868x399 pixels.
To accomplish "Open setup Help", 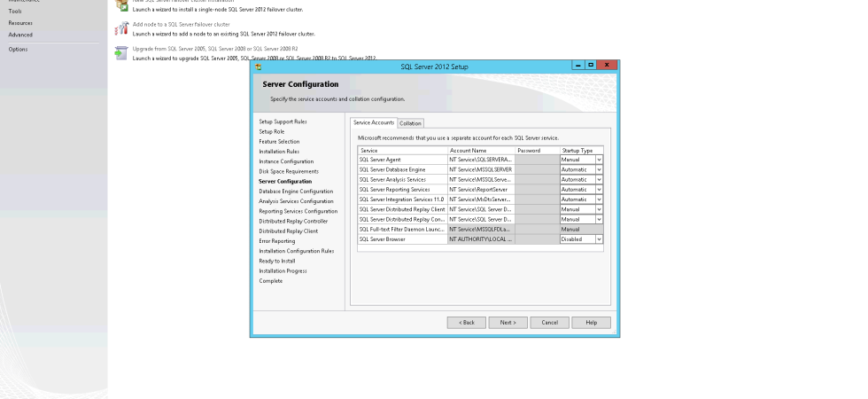I will pos(592,323).
